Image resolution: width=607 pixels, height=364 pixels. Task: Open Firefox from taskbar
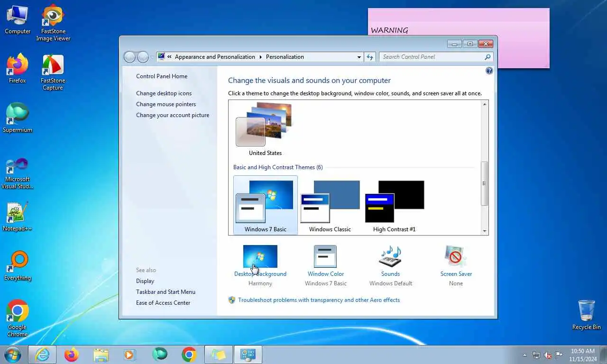(72, 355)
